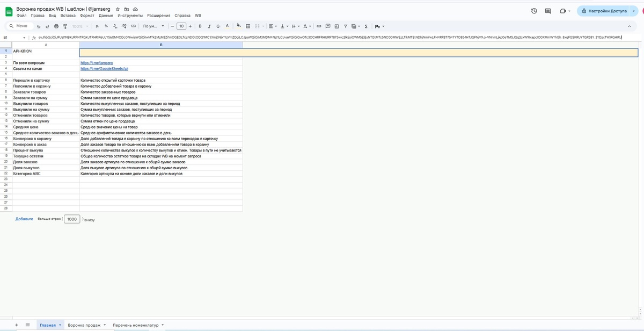
Task: Increase decimal places
Action: [124, 26]
